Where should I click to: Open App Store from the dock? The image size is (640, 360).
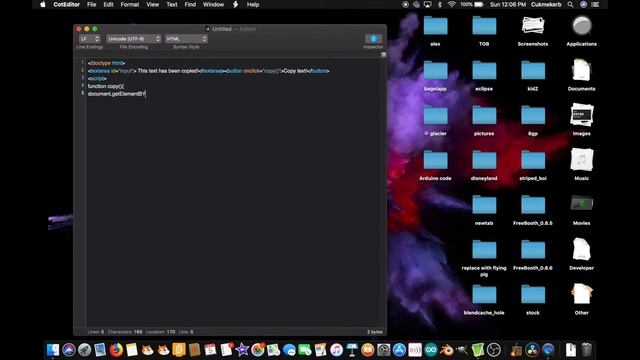[399, 350]
